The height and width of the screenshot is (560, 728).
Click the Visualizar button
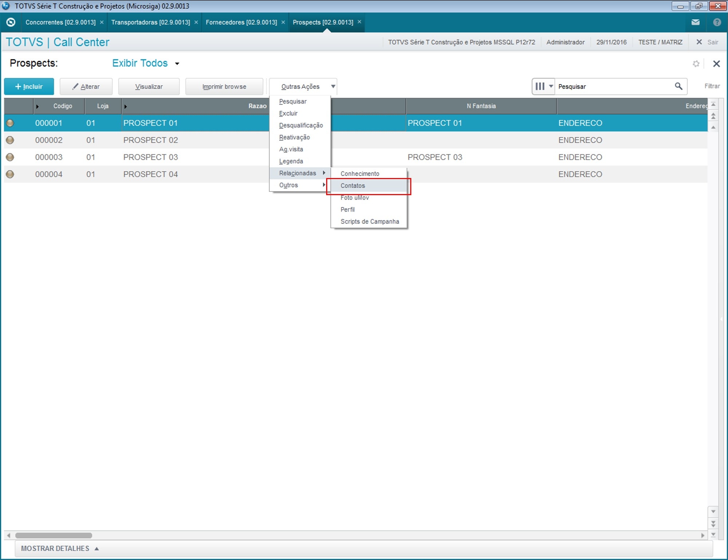(149, 86)
